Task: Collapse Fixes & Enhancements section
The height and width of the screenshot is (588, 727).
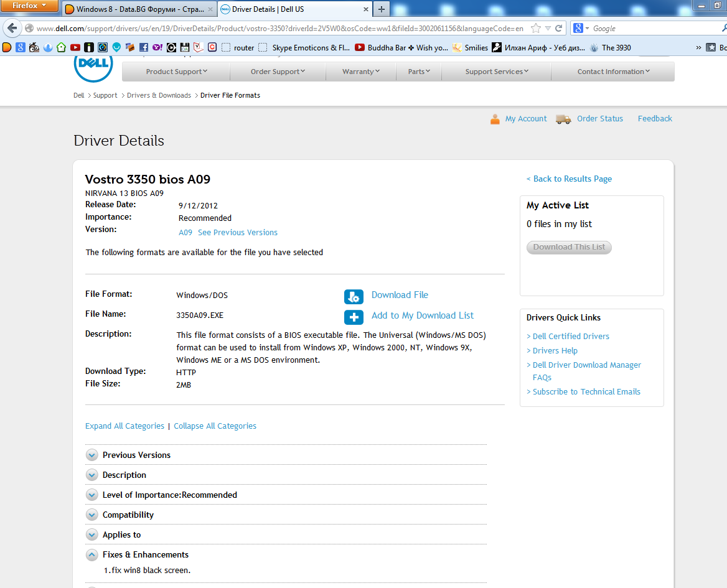Action: coord(91,554)
